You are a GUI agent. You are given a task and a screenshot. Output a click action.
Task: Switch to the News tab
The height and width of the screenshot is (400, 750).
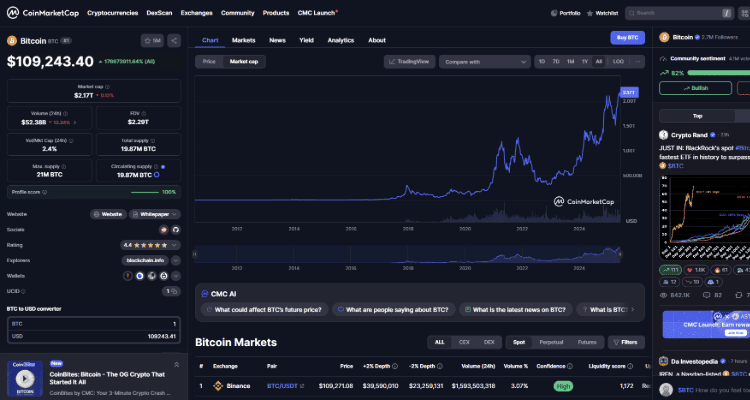click(277, 40)
